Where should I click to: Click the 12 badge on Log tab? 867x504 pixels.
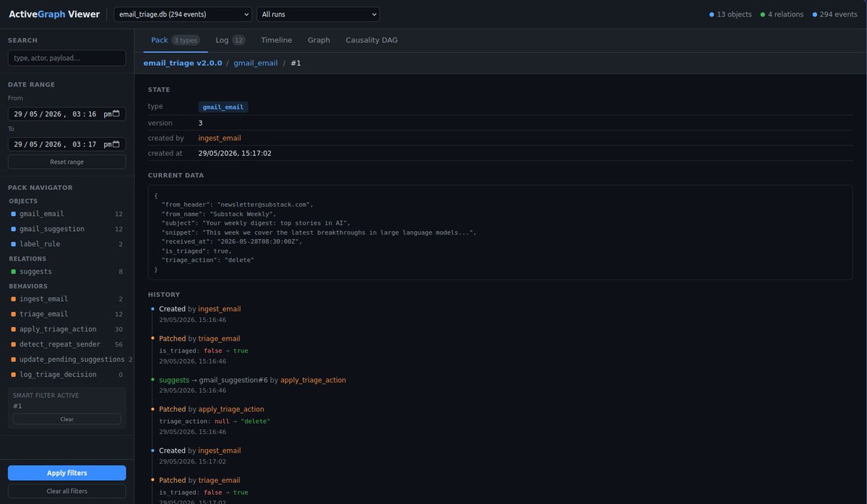coord(239,40)
